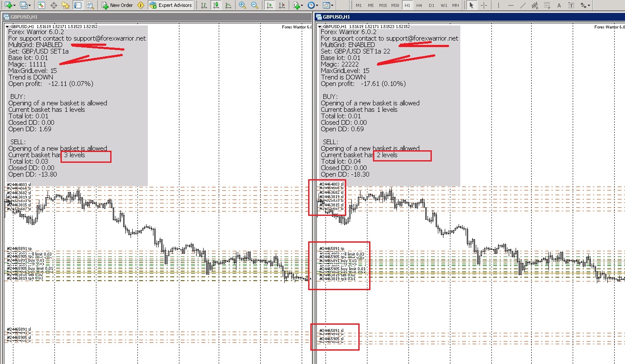The width and height of the screenshot is (625, 364).
Task: Expand the Profiles dropdown arrow
Action: point(29,5)
